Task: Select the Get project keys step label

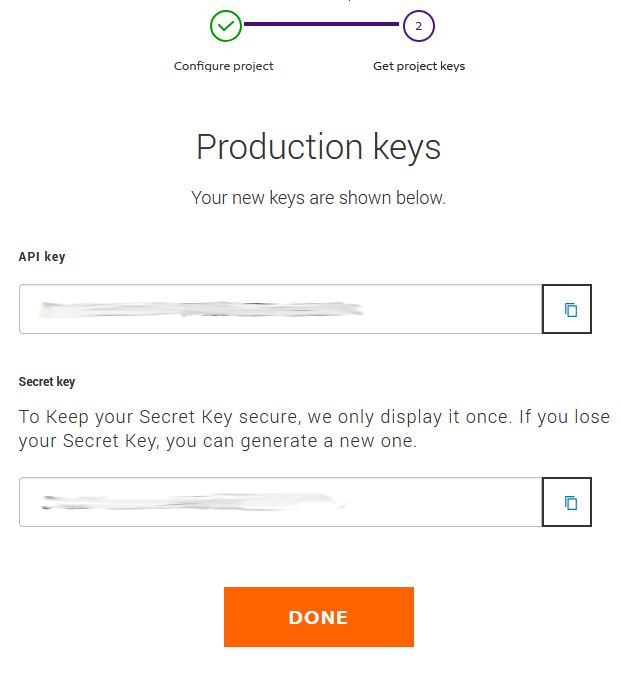Action: (x=418, y=66)
